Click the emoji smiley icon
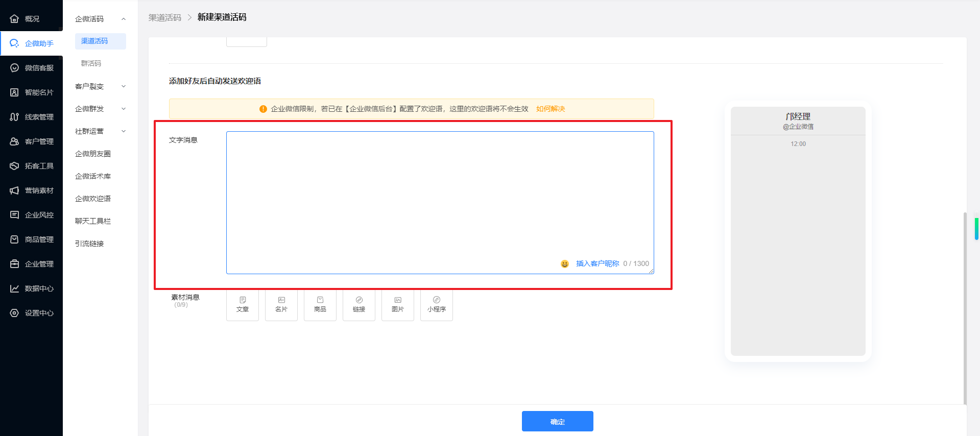 564,264
